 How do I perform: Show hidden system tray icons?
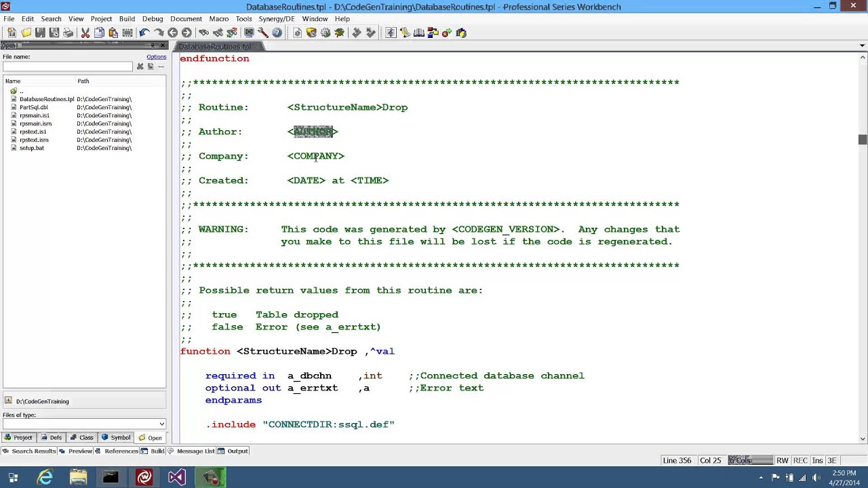(761, 477)
